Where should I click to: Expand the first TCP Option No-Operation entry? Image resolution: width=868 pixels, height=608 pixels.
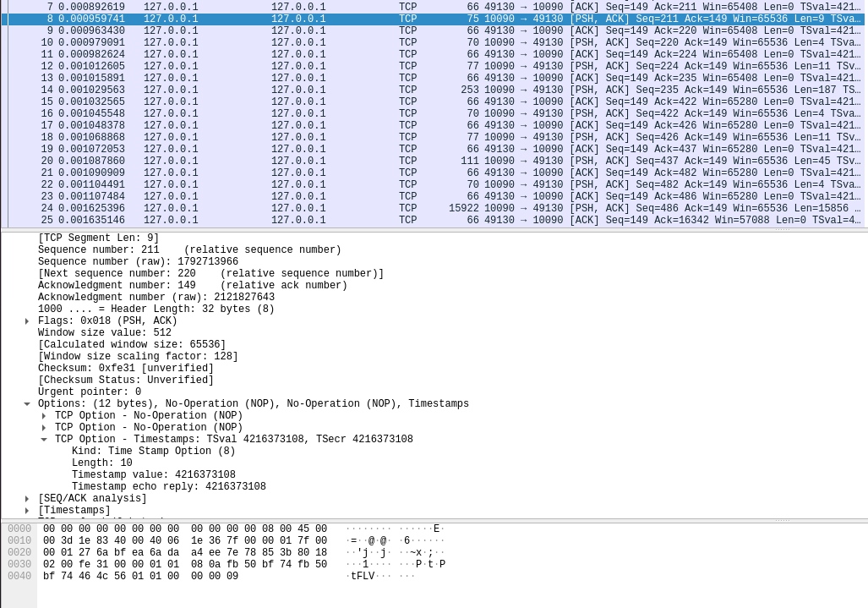[44, 415]
